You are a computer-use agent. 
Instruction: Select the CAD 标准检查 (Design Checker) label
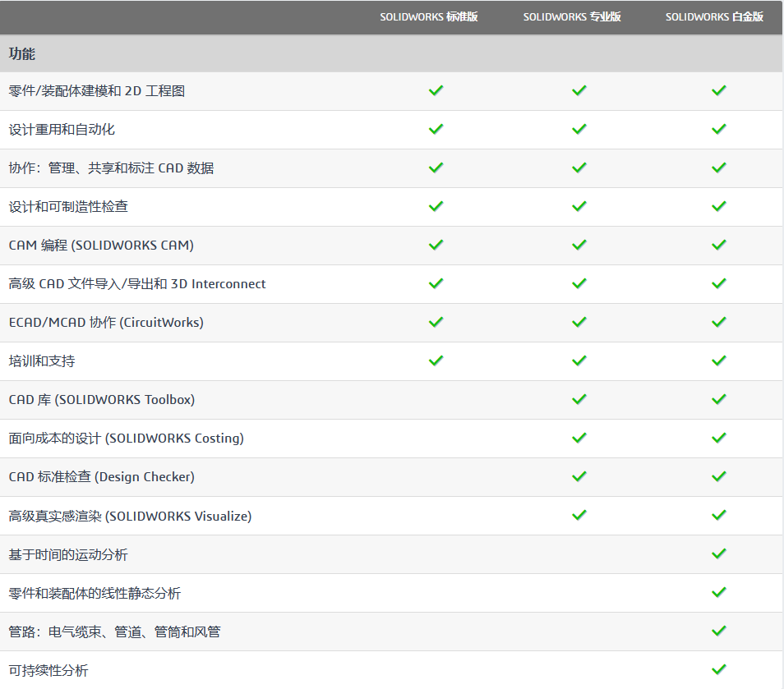click(102, 476)
